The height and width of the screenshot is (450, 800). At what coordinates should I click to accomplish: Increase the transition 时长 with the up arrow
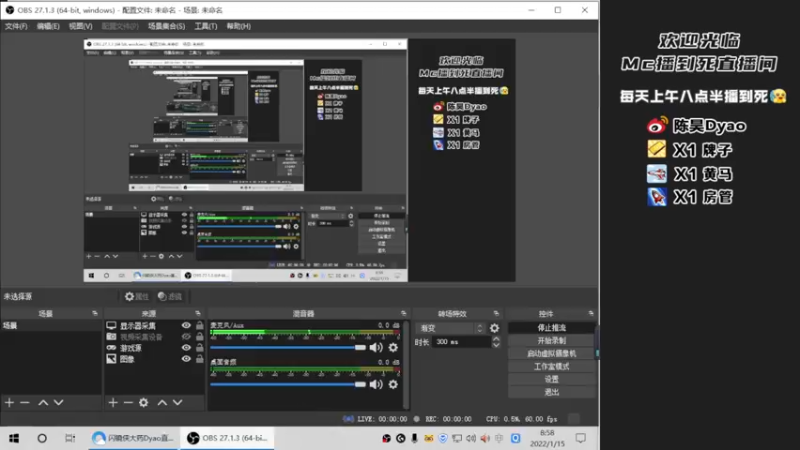(496, 339)
